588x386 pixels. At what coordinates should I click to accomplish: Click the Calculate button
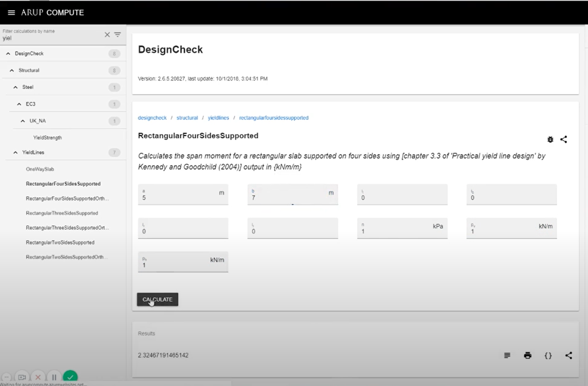pos(157,299)
